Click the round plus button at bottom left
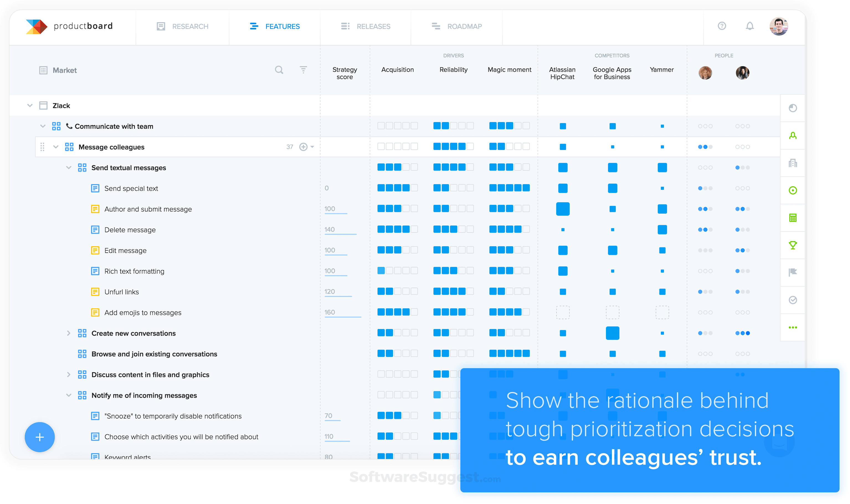Image resolution: width=850 pixels, height=504 pixels. pyautogui.click(x=40, y=437)
